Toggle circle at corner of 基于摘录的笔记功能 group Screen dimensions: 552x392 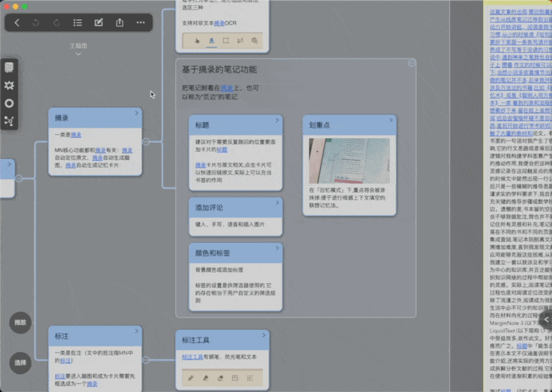pyautogui.click(x=411, y=63)
